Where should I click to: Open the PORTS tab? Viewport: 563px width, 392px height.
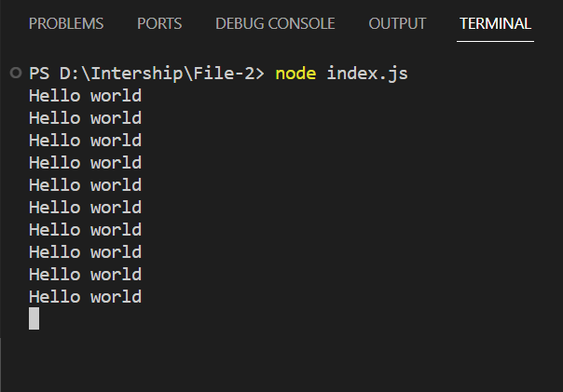(x=159, y=23)
